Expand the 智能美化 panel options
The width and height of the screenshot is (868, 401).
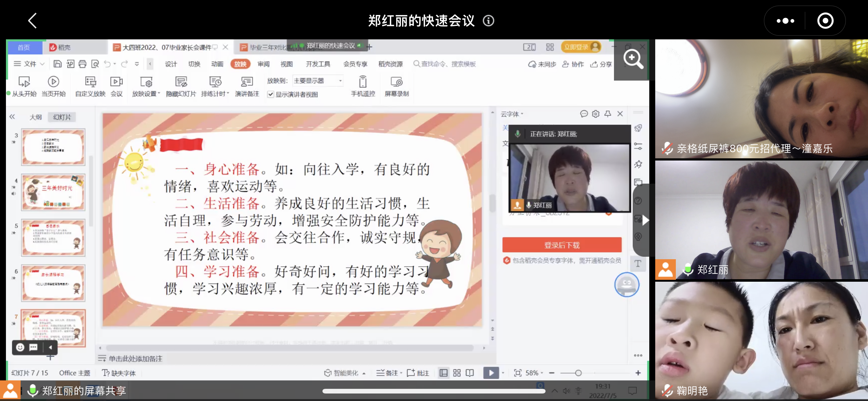(x=345, y=373)
